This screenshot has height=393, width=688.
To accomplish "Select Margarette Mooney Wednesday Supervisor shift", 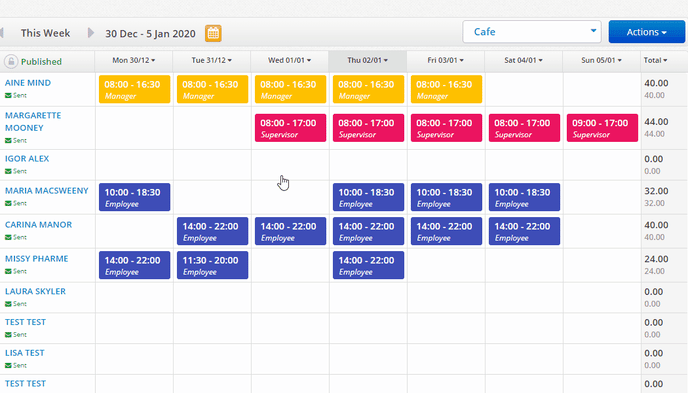I will coord(290,128).
